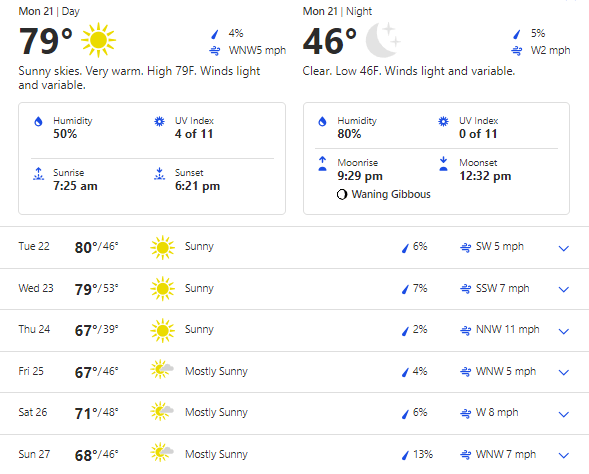The width and height of the screenshot is (589, 474).
Task: Click the Moonset icon beside 12:32 pm
Action: tap(443, 164)
